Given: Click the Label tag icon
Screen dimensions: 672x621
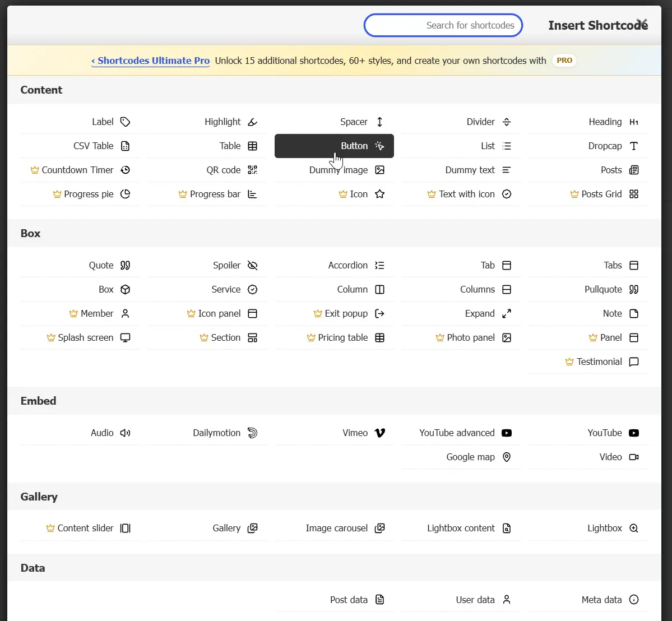Looking at the screenshot, I should pos(125,122).
